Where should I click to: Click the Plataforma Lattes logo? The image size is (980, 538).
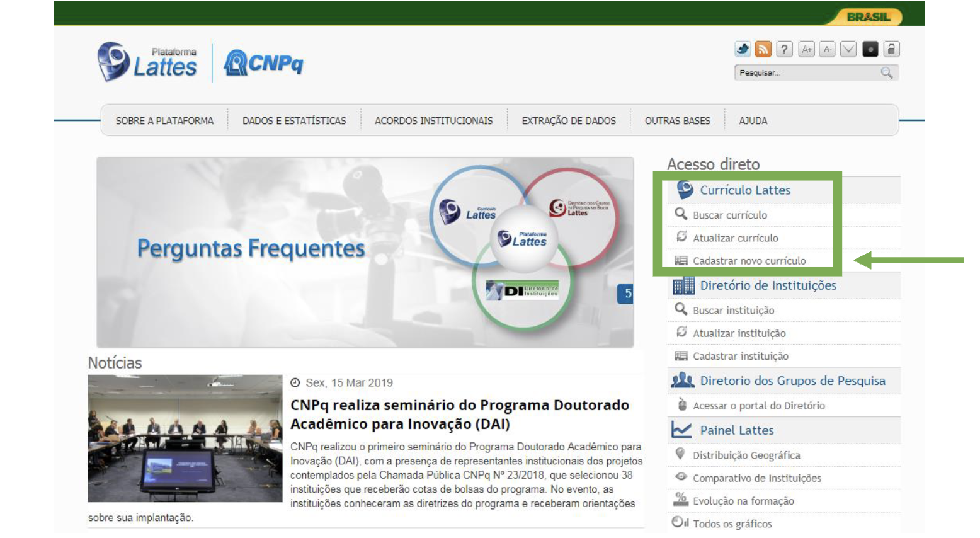click(147, 62)
